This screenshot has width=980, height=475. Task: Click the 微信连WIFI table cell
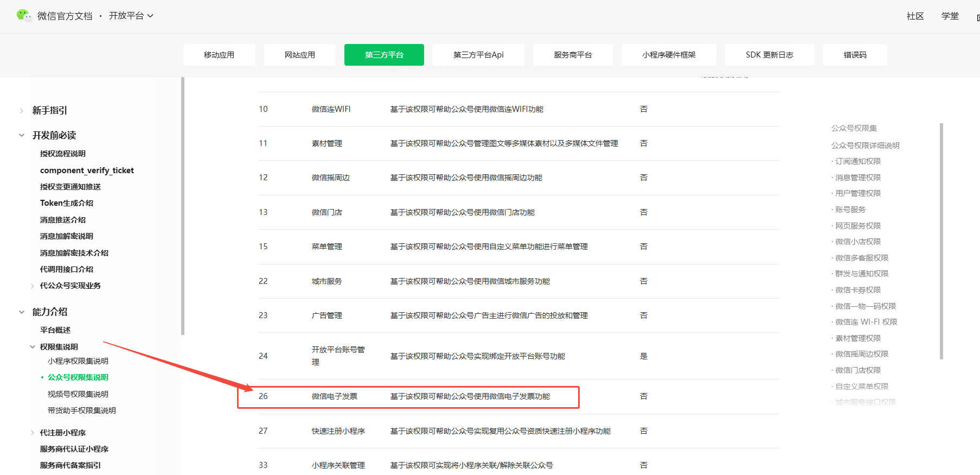click(x=331, y=109)
